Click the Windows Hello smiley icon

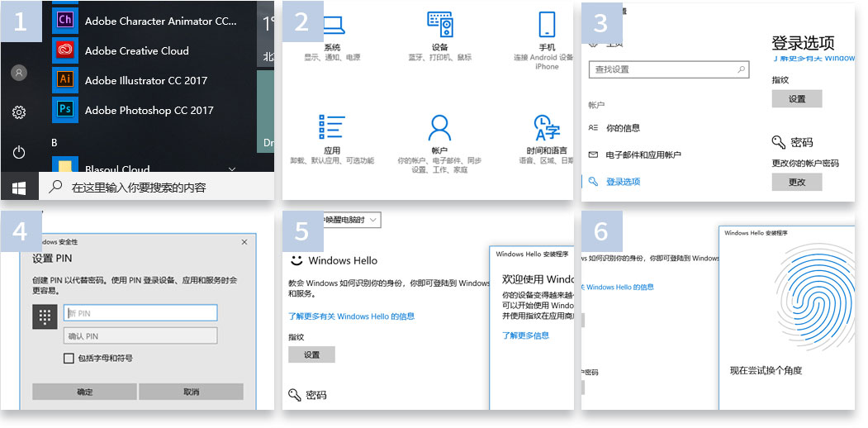tap(296, 259)
